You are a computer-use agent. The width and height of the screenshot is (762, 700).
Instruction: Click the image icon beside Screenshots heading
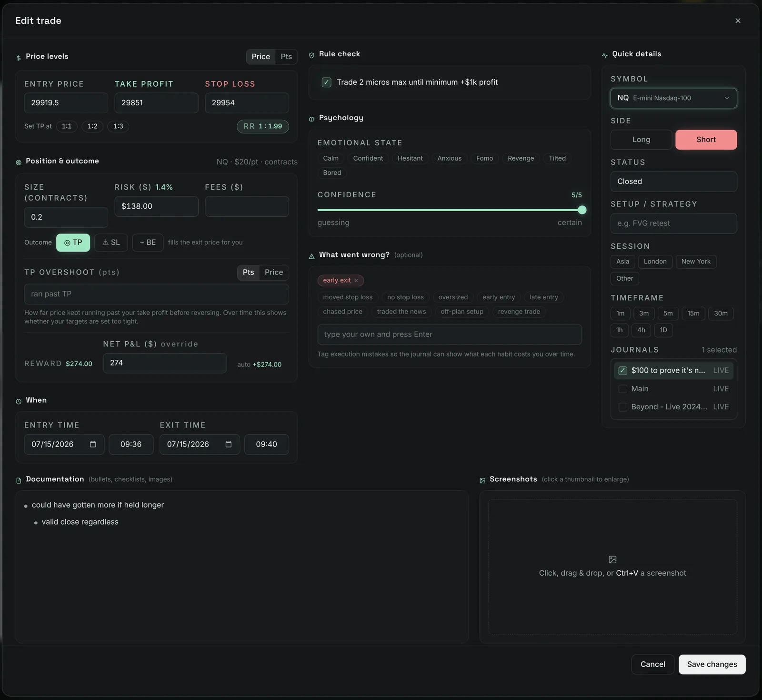pos(482,481)
